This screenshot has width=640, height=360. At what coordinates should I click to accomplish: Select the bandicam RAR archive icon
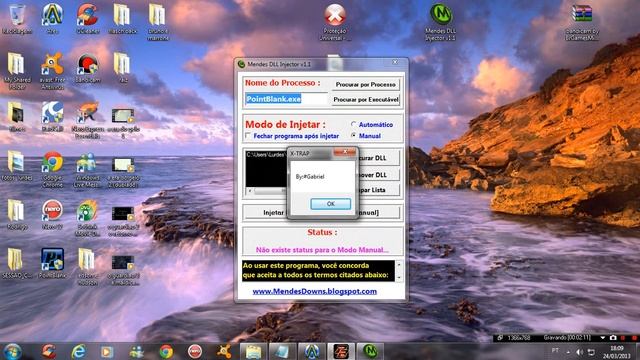tap(582, 22)
